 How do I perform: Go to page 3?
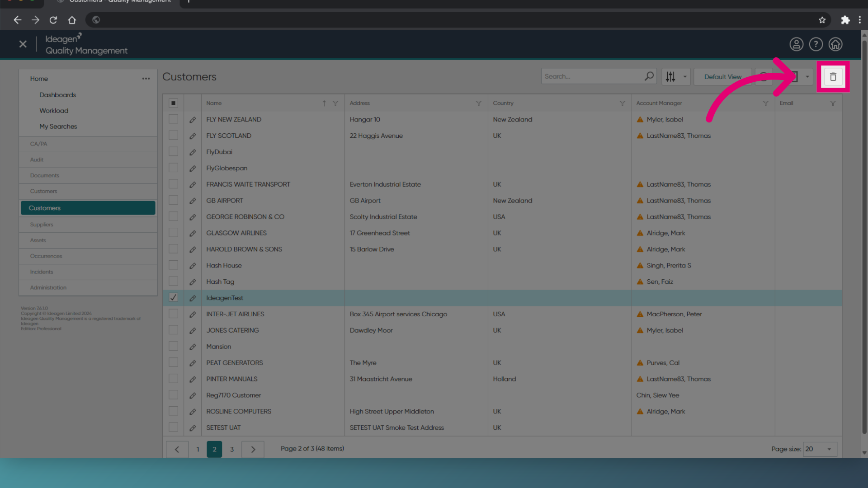click(232, 449)
